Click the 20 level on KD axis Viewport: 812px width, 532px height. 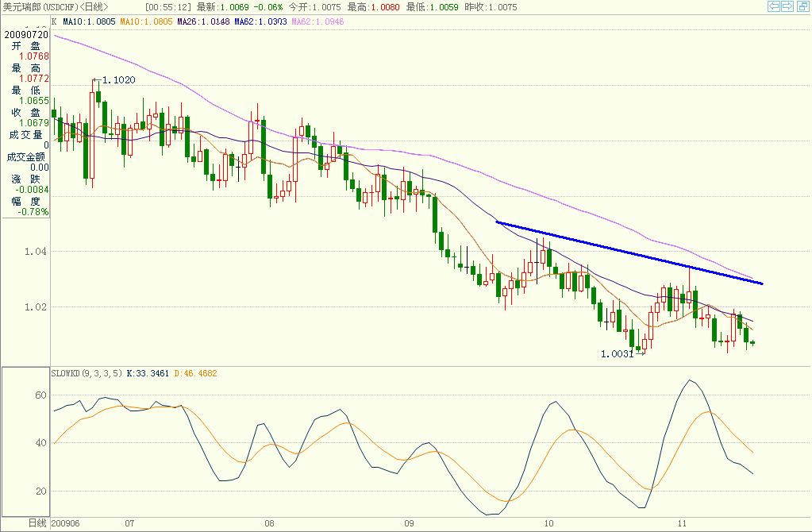pos(41,491)
